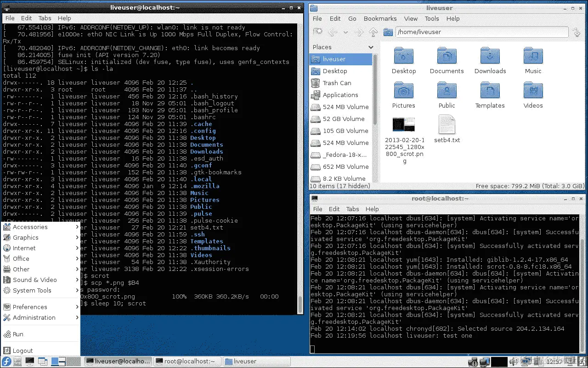Open File menu in root terminal

(317, 209)
